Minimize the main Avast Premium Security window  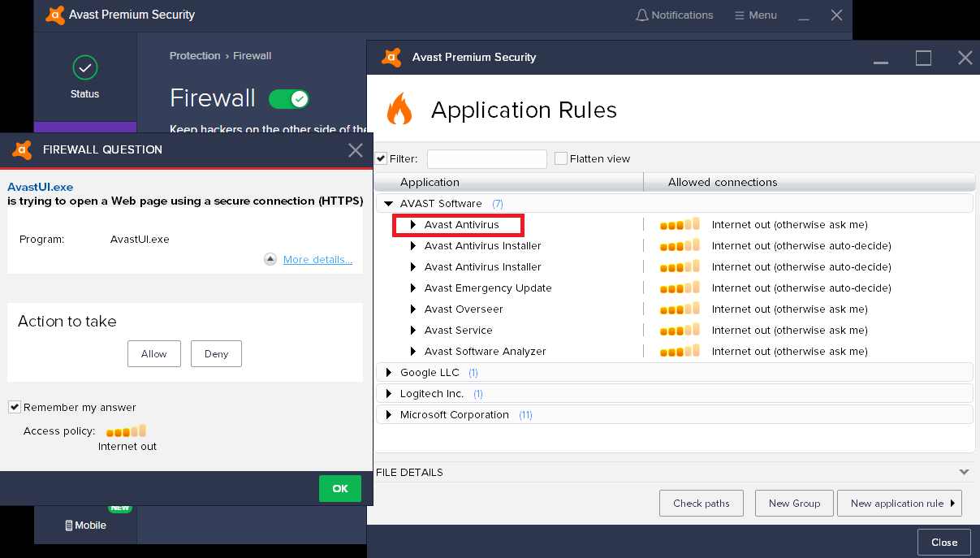tap(804, 19)
